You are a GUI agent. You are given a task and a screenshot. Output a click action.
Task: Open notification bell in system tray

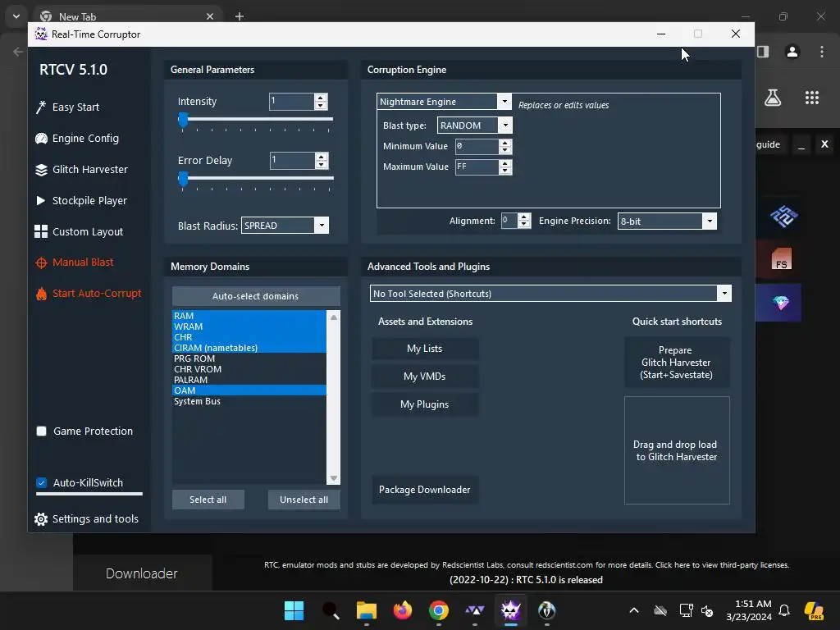pyautogui.click(x=784, y=610)
